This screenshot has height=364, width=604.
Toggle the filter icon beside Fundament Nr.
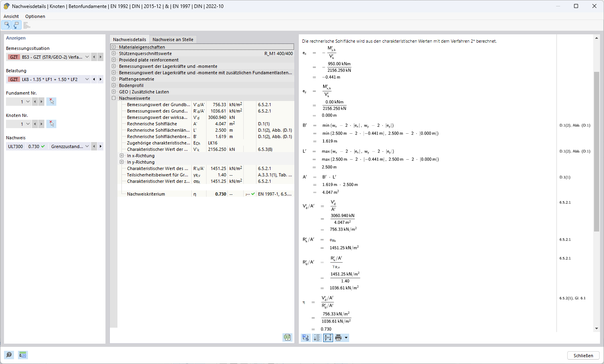point(51,101)
